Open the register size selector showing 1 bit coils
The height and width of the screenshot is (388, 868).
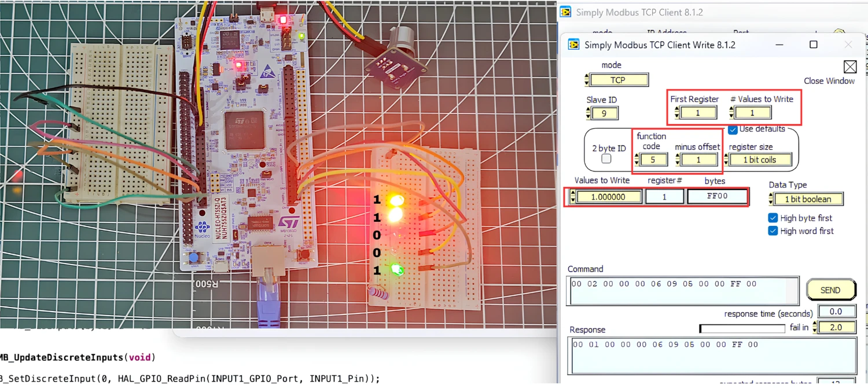760,159
